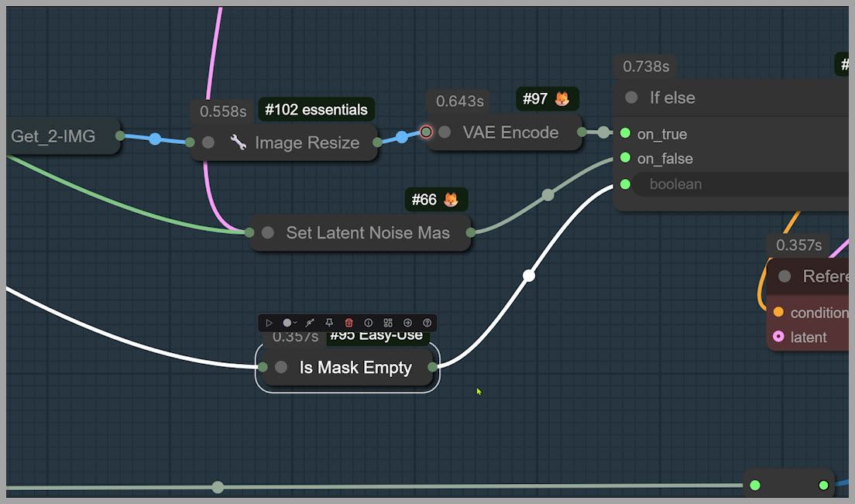Click the white reroute dot on the boolean wire
Screen dimensions: 855x504
(x=529, y=276)
